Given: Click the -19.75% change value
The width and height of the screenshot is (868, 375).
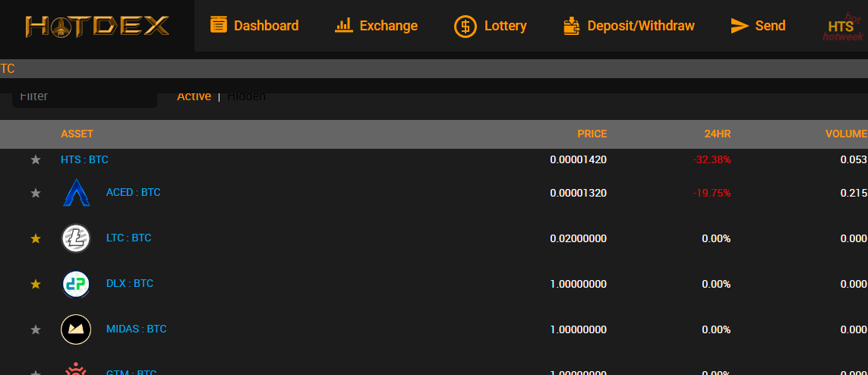Looking at the screenshot, I should click(x=712, y=193).
